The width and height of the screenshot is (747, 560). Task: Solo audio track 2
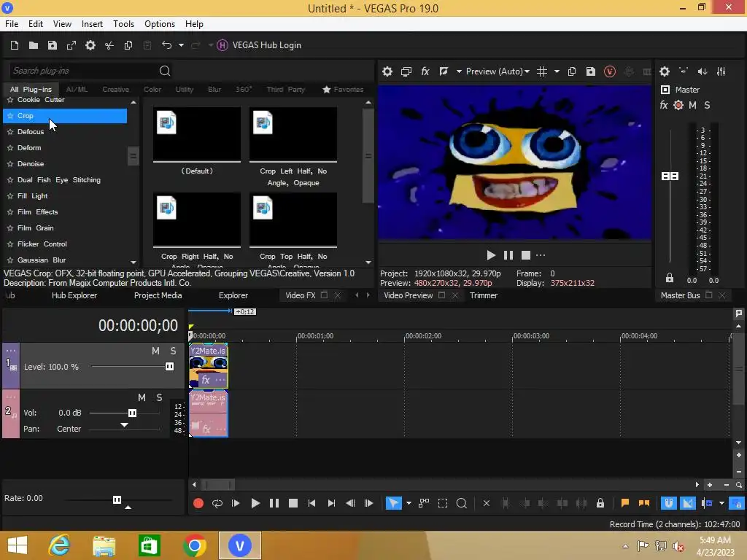(159, 397)
